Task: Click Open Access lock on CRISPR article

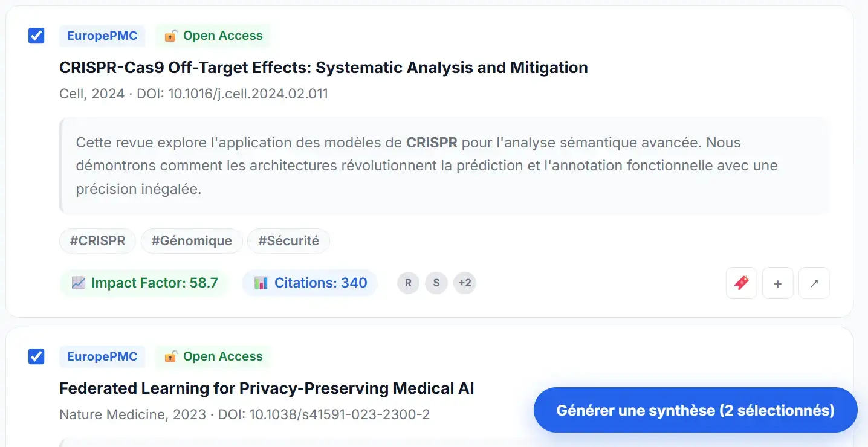Action: [171, 36]
